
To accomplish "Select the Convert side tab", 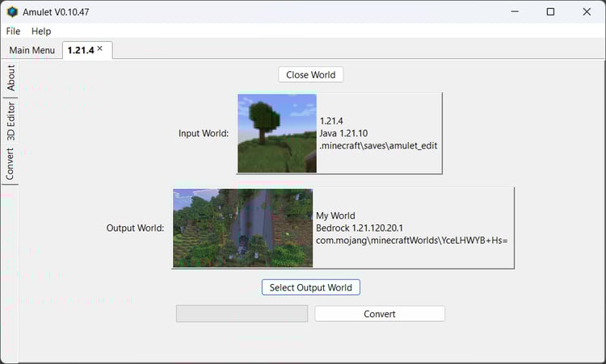I will (x=10, y=165).
